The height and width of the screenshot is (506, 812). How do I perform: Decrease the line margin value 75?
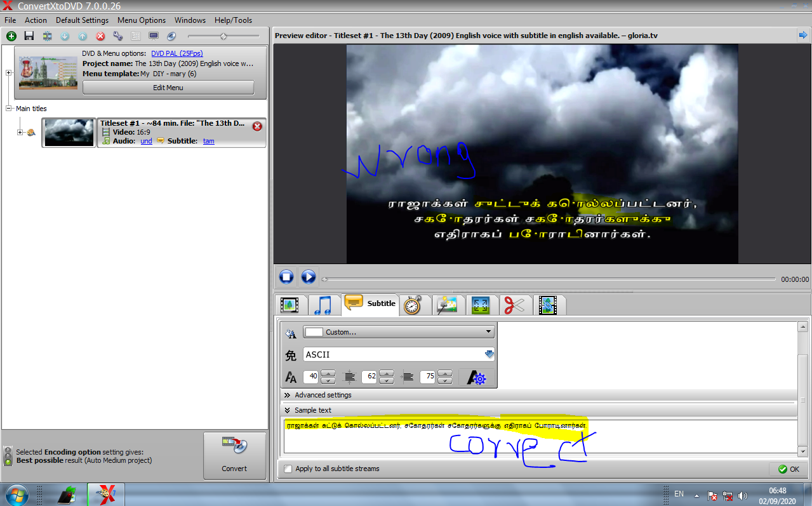tap(445, 381)
